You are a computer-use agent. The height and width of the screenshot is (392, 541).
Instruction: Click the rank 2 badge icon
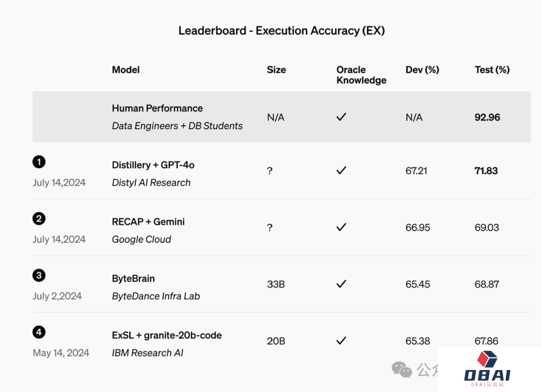39,218
